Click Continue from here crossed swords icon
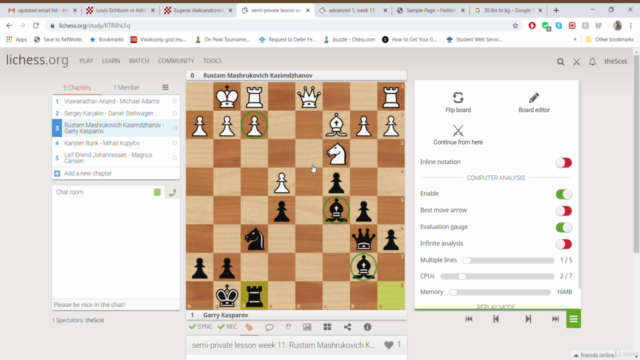Viewport: 640px width, 360px height. [458, 131]
